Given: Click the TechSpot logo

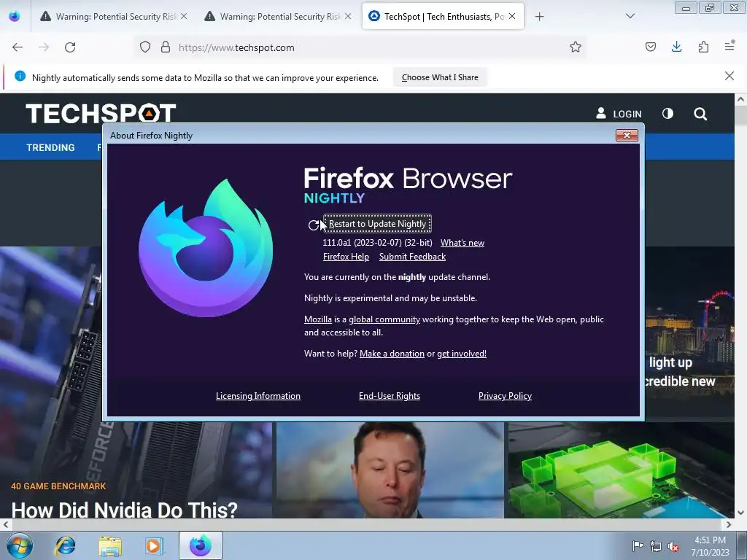Looking at the screenshot, I should [101, 113].
